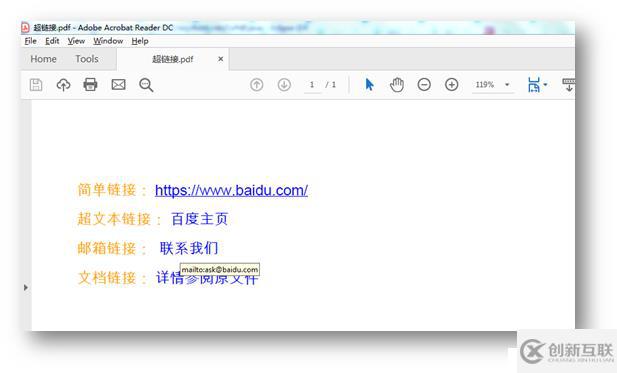Select the 超链接.pdf document tab
The image size is (617, 373).
pyautogui.click(x=173, y=59)
